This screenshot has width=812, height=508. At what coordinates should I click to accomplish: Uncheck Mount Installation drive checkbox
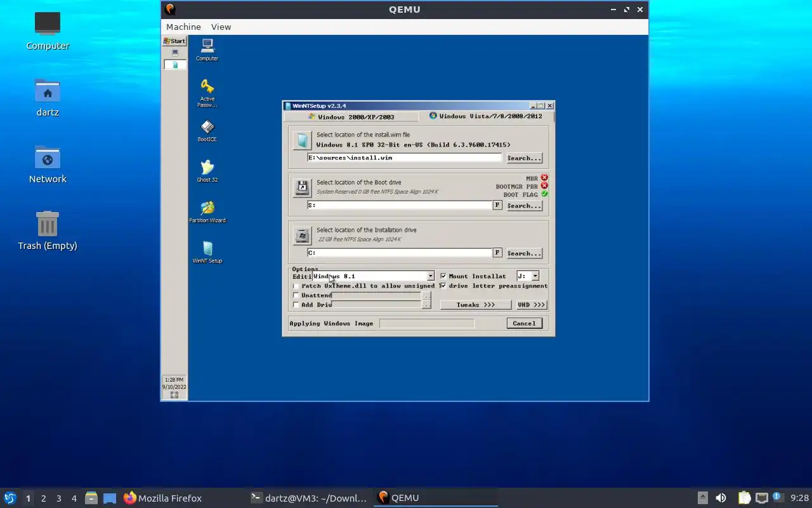[x=443, y=276]
